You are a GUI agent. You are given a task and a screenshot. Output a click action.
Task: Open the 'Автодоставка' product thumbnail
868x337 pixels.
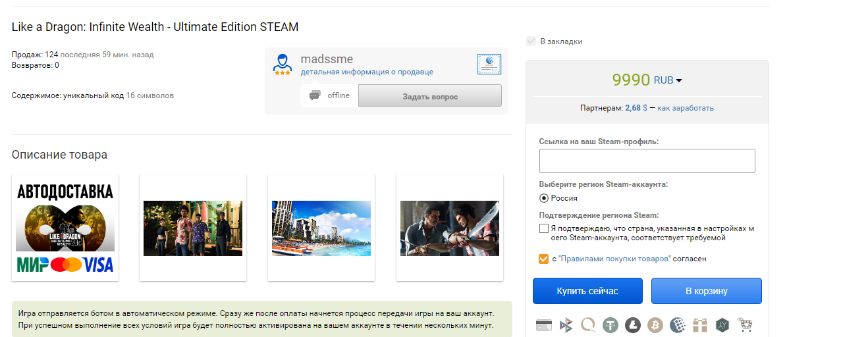click(65, 228)
